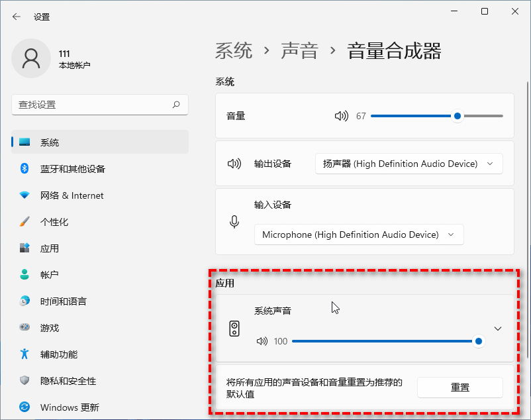The image size is (531, 420).
Task: Click the Windows 更新 sync icon
Action: coord(24,407)
